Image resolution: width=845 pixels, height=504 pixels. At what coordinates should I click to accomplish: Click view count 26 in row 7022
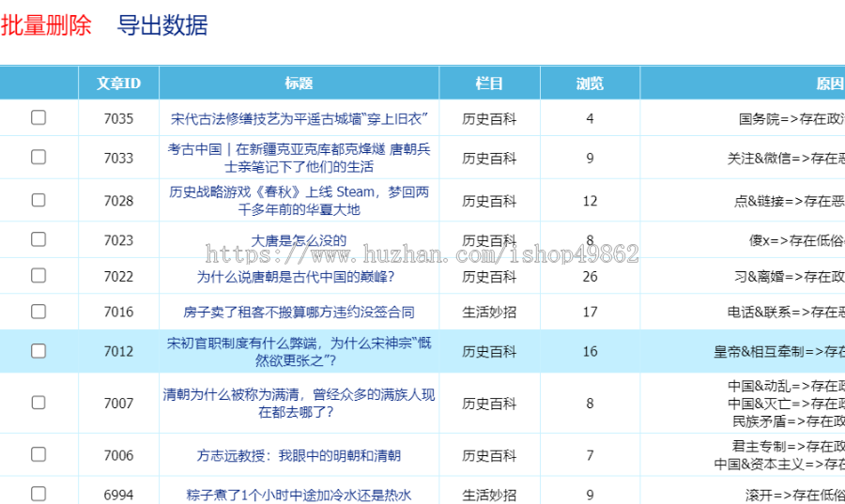coord(591,276)
